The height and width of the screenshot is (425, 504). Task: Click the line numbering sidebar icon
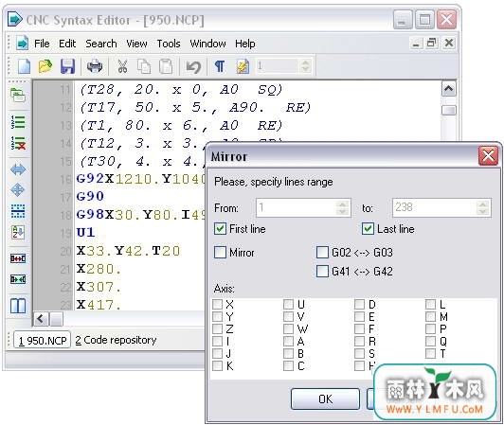pos(18,122)
